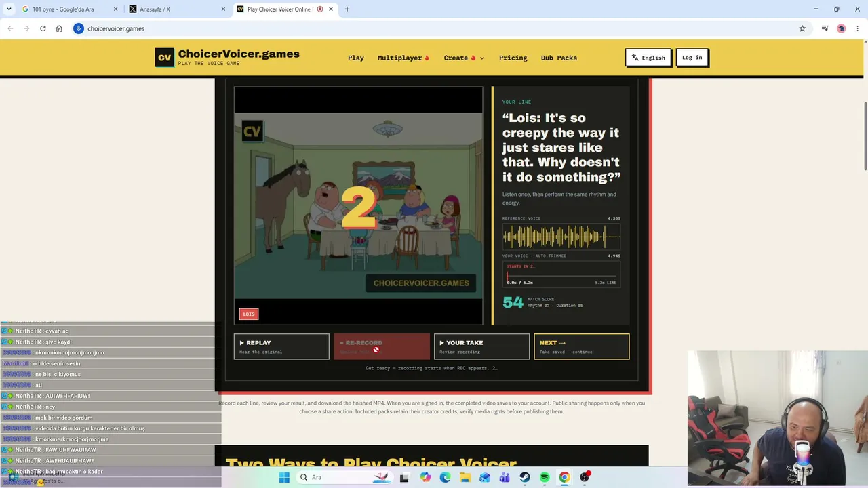Click chat message 'mak bir video gordum'
The image size is (868, 488).
tap(64, 418)
